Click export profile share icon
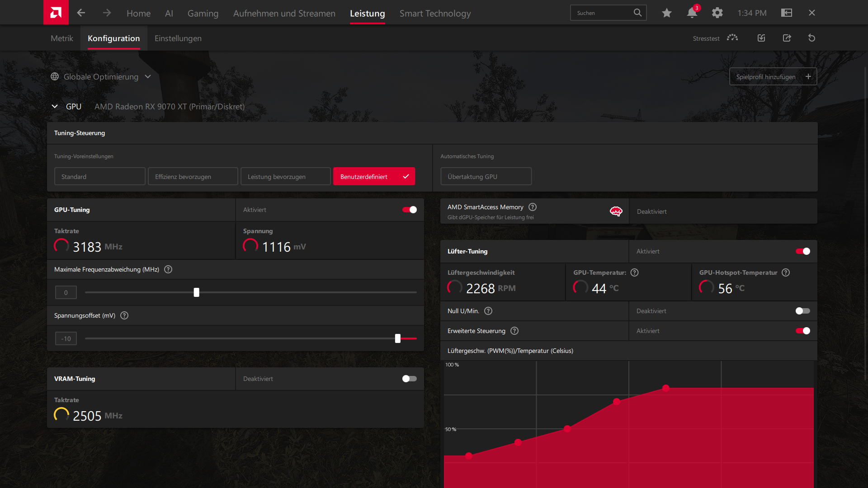Viewport: 868px width, 488px height. tap(787, 38)
